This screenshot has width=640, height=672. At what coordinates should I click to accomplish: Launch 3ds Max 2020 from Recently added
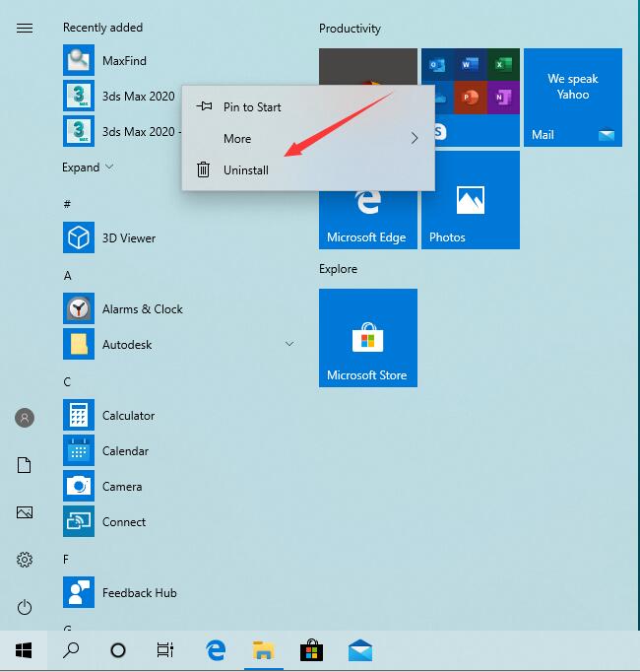pyautogui.click(x=119, y=96)
